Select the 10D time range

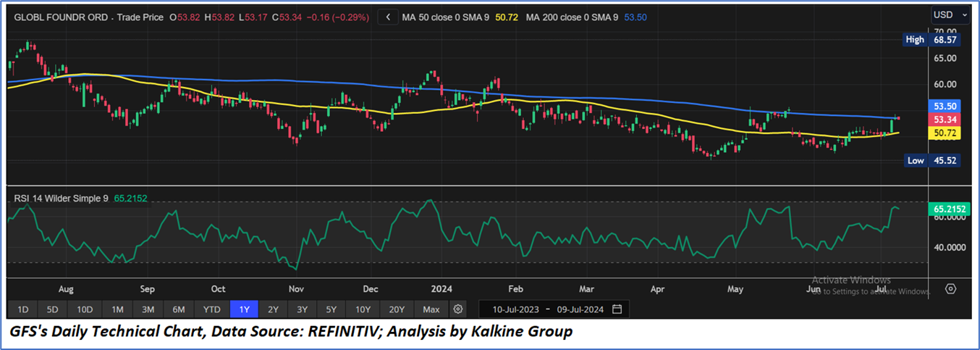pyautogui.click(x=85, y=309)
